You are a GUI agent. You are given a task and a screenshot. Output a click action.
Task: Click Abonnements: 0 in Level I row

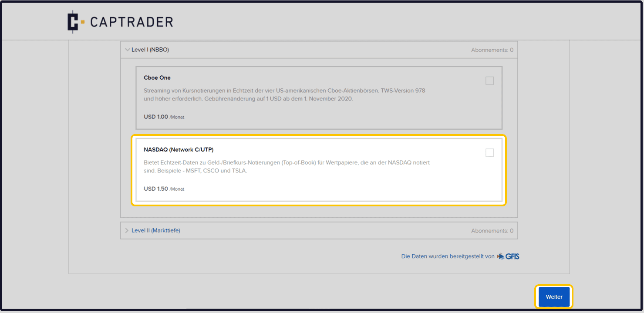click(492, 50)
